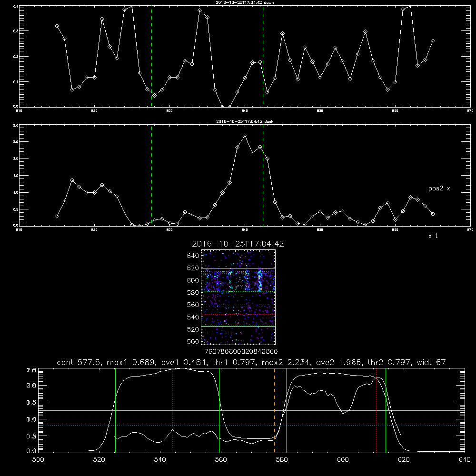Click the x-axis label 580 of profile plot
The image size is (476, 476).
[x=282, y=460]
